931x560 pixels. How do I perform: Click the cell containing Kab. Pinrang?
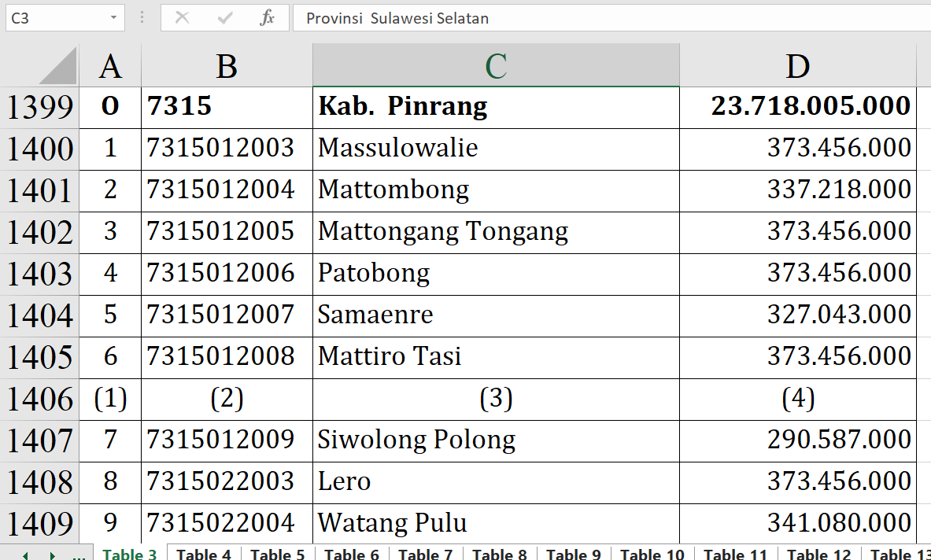pyautogui.click(x=496, y=106)
